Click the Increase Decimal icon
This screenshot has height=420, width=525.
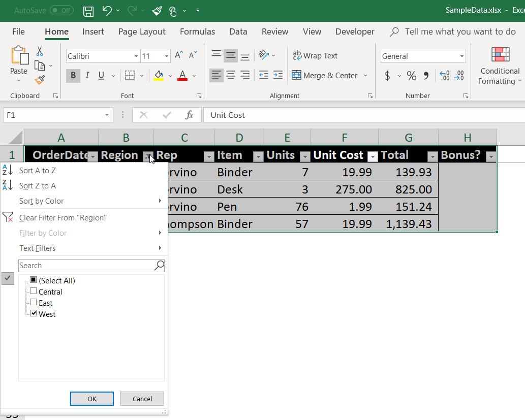(x=444, y=75)
